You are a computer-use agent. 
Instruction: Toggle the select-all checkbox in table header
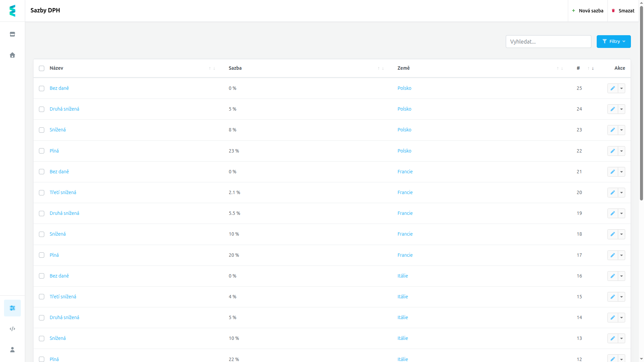click(x=42, y=68)
